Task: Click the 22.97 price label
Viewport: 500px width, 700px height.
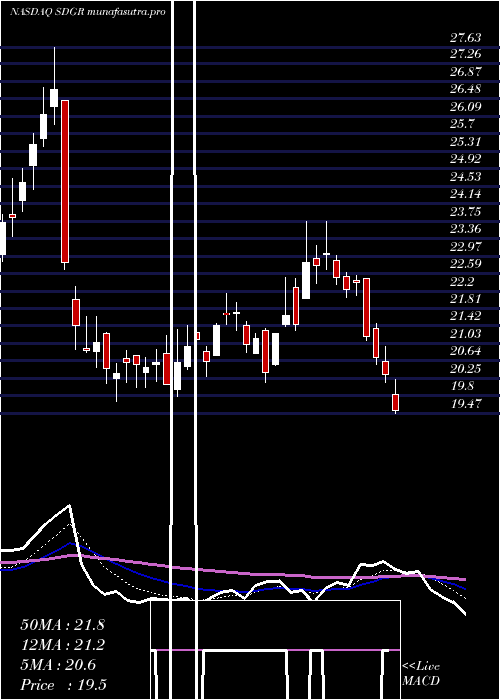Action: pos(466,246)
